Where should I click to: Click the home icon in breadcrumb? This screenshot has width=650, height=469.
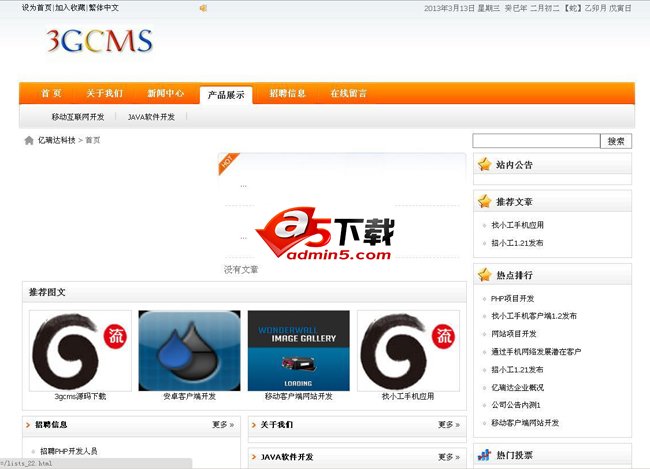[29, 141]
